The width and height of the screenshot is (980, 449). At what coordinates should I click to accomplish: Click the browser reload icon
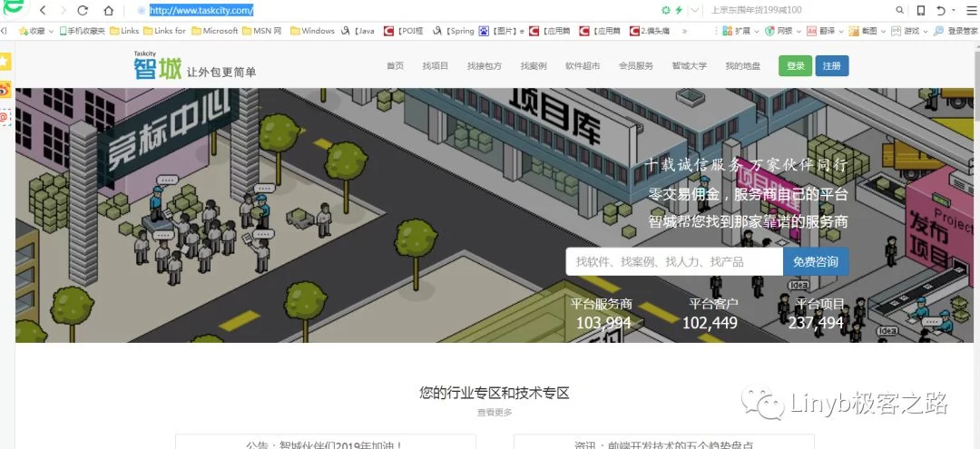[x=83, y=11]
